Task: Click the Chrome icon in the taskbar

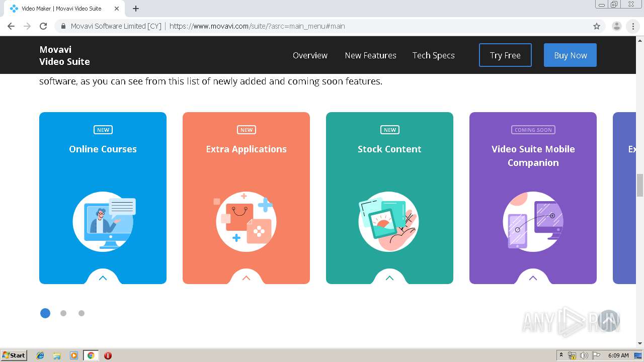Action: click(91, 355)
